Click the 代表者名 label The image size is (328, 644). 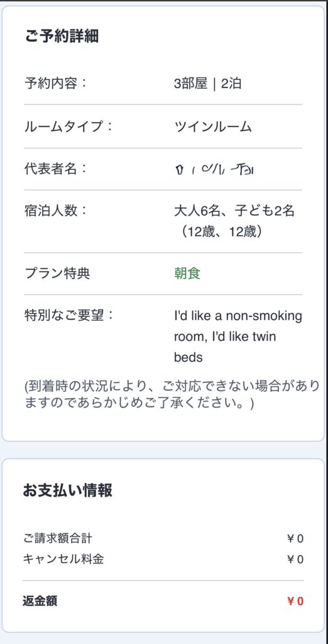tap(57, 169)
